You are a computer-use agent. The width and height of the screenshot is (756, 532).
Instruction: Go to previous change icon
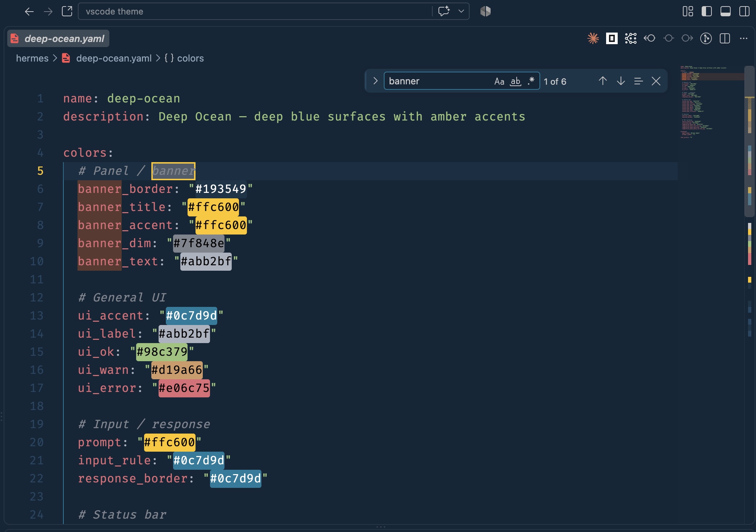(x=650, y=38)
